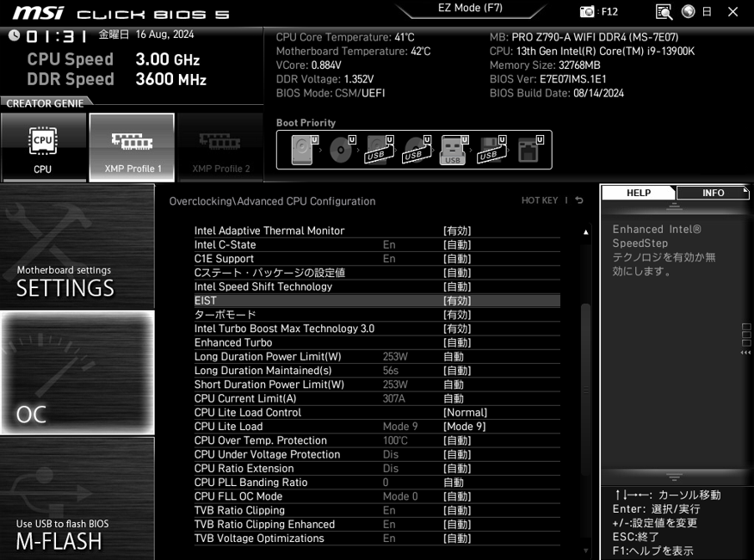Click the BIOS Ver E7E07IMS.1E1 text
Viewport: 754px width, 560px height.
pos(547,79)
